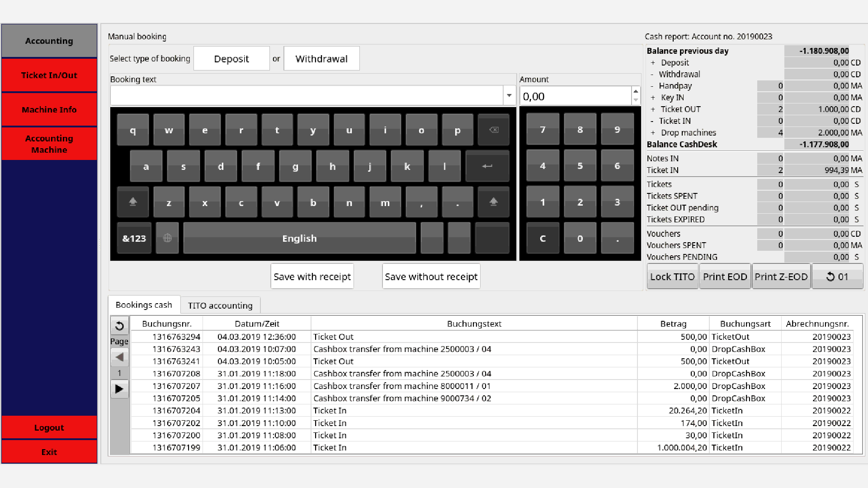Screen dimensions: 868x488
Task: Click the Print Z-EOD button
Action: pyautogui.click(x=781, y=277)
